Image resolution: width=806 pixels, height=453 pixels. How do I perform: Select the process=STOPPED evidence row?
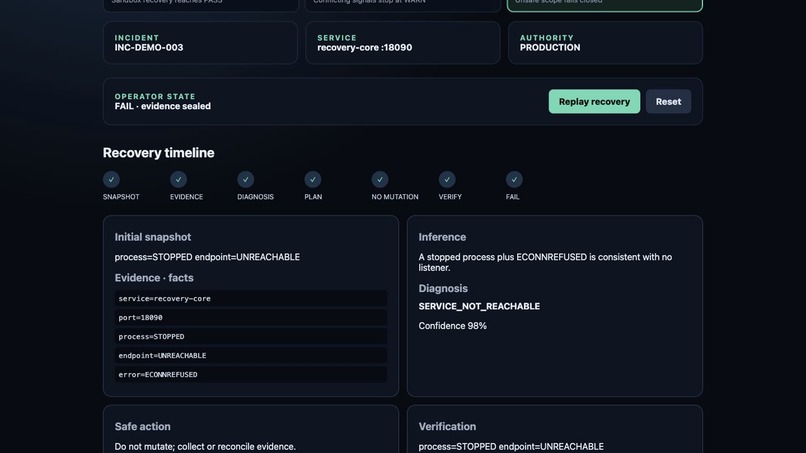(251, 336)
